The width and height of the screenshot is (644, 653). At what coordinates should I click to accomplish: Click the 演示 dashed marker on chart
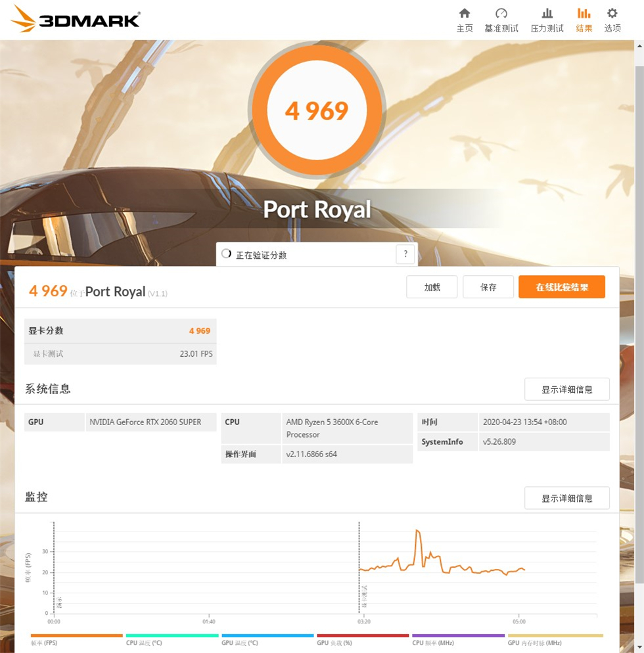54,567
